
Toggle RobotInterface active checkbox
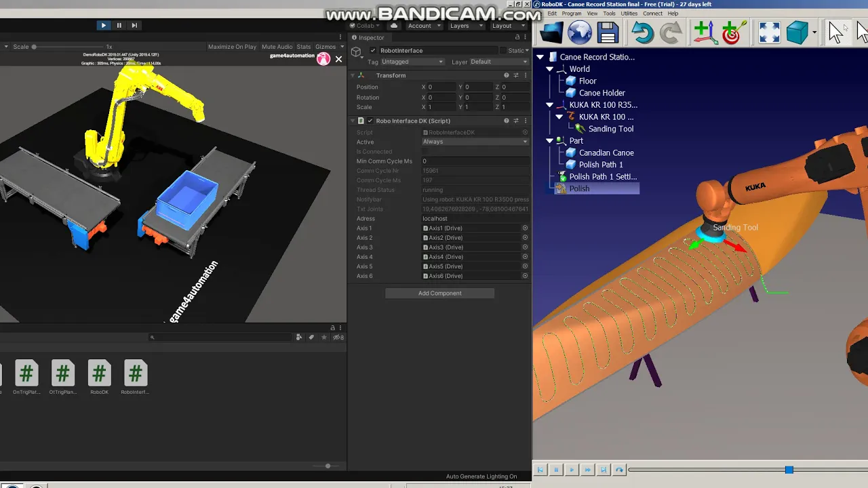[x=373, y=51]
